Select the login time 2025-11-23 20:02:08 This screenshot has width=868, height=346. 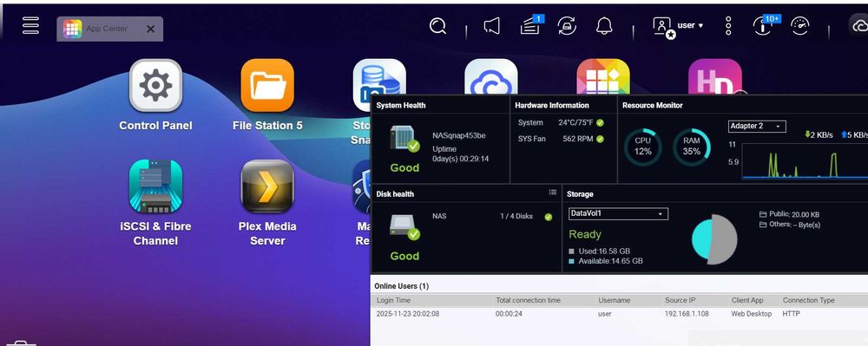[x=407, y=314]
